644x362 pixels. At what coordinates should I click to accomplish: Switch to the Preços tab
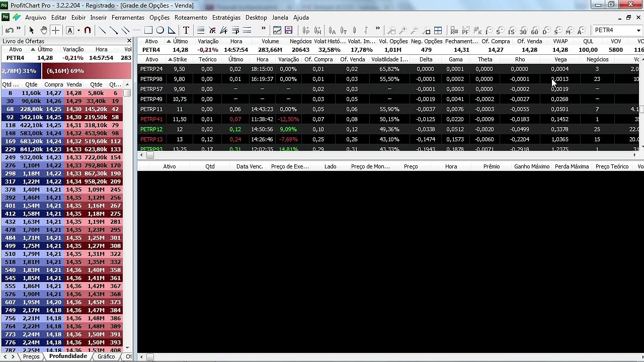[31, 356]
